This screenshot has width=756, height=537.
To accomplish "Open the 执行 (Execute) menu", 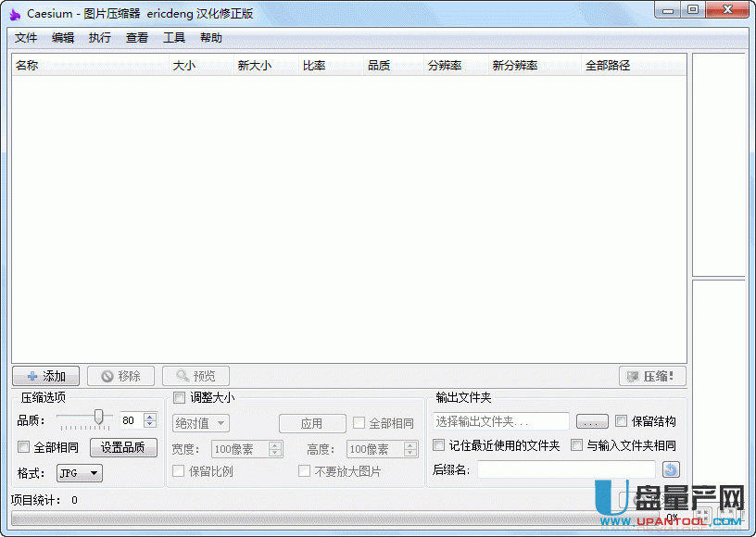I will (x=100, y=38).
